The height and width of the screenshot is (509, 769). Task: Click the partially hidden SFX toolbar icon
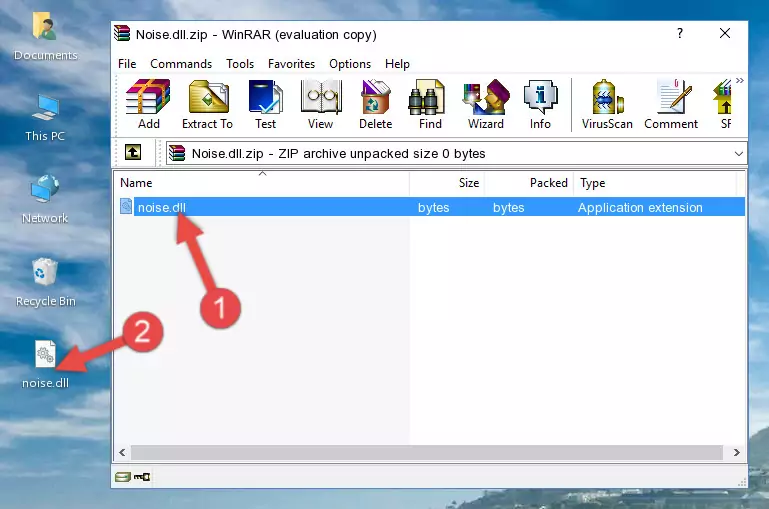click(723, 104)
